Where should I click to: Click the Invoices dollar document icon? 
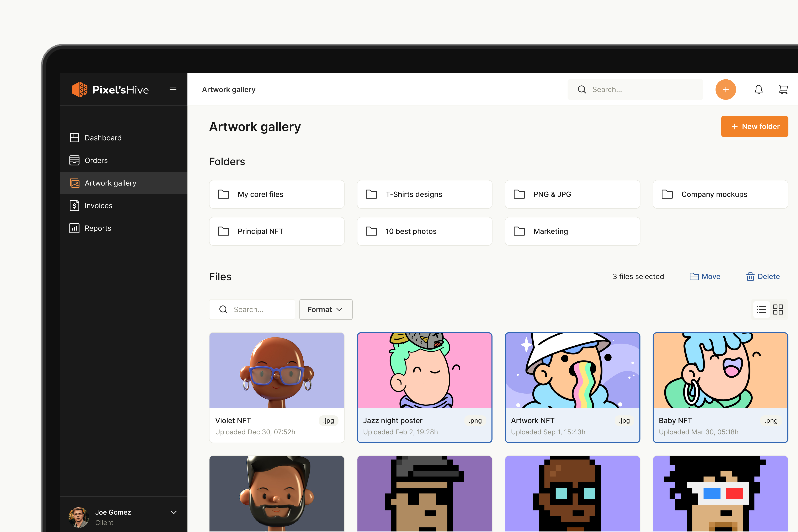(x=74, y=206)
